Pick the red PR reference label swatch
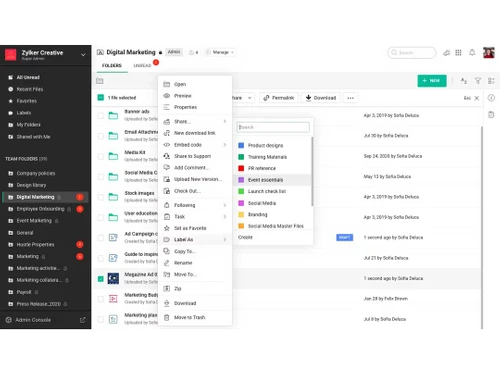 pos(241,168)
